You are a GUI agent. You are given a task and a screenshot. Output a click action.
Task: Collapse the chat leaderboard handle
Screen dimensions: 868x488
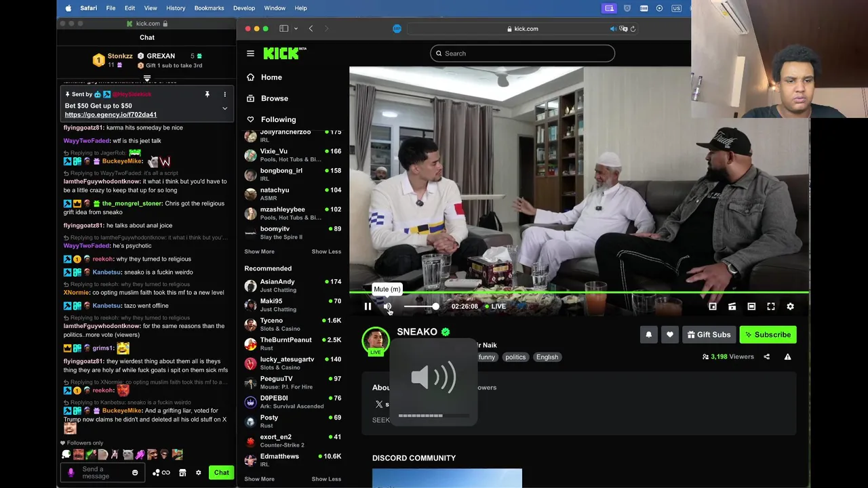(x=147, y=79)
